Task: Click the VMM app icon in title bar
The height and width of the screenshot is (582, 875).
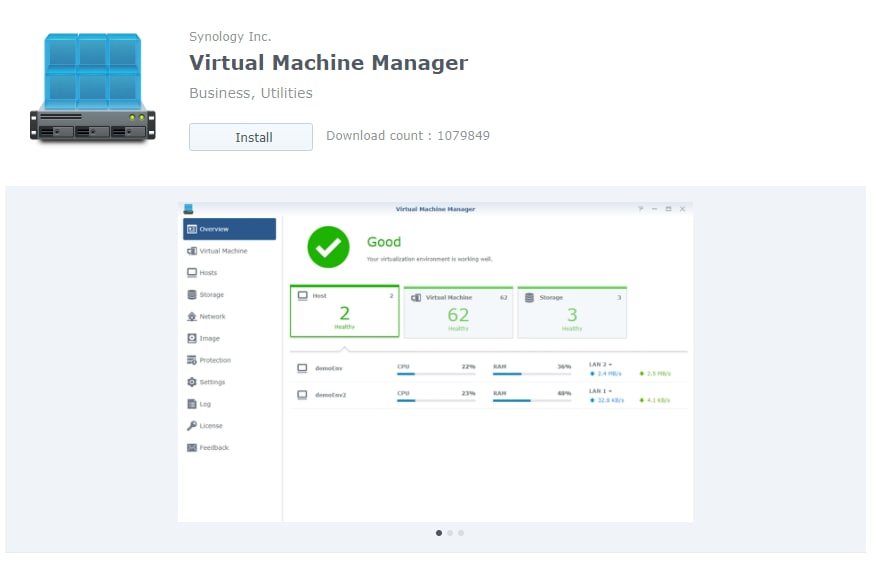Action: click(x=188, y=209)
